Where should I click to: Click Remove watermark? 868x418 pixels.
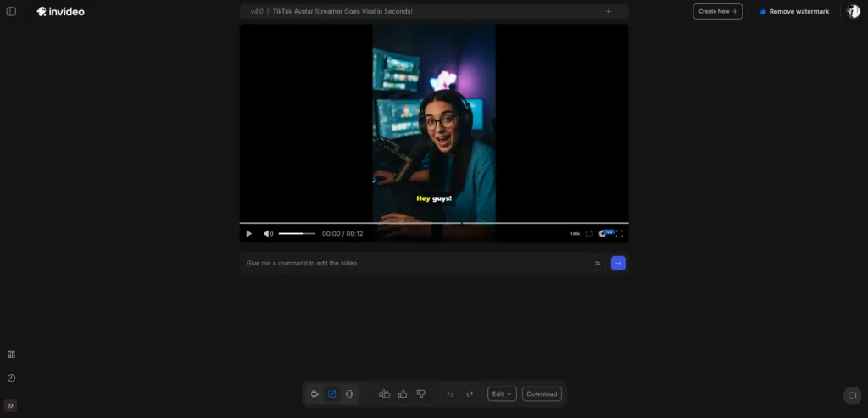794,11
